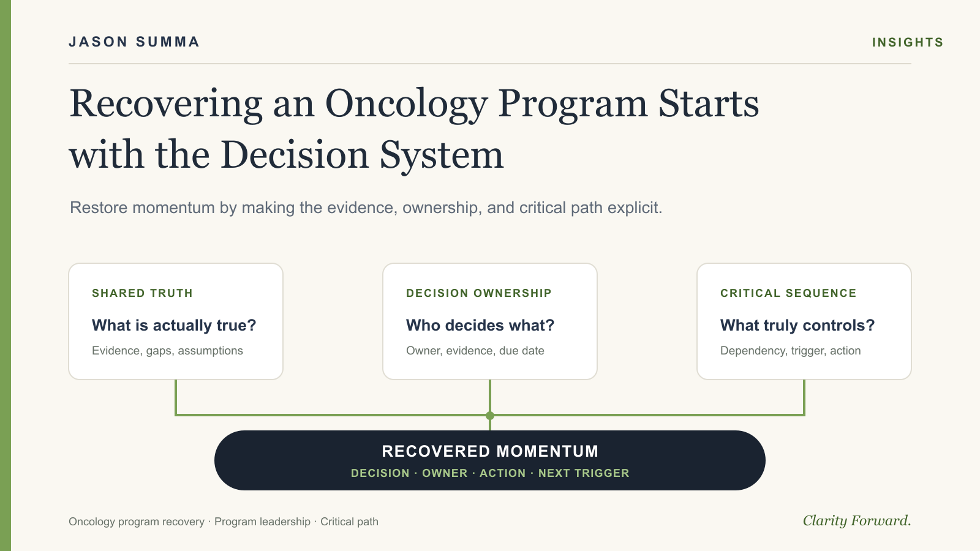This screenshot has width=980, height=551.
Task: Click the 'What is actually true?' heading
Action: [x=174, y=325]
